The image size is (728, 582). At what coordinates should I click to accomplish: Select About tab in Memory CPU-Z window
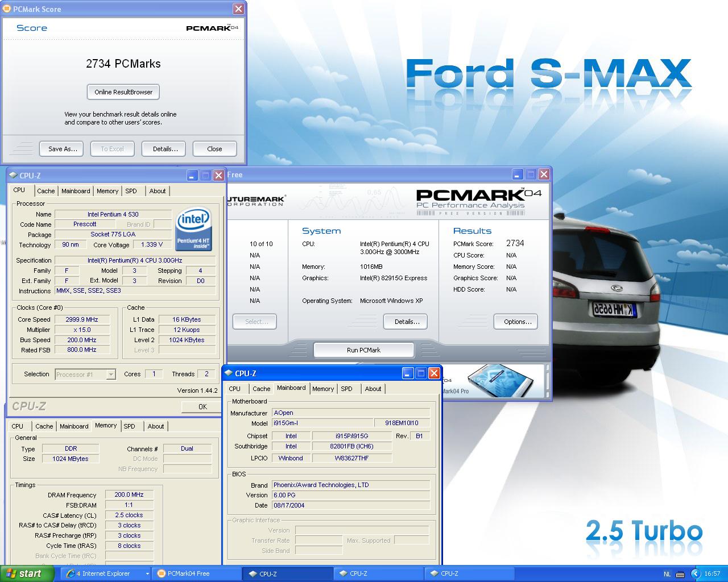pyautogui.click(x=156, y=426)
